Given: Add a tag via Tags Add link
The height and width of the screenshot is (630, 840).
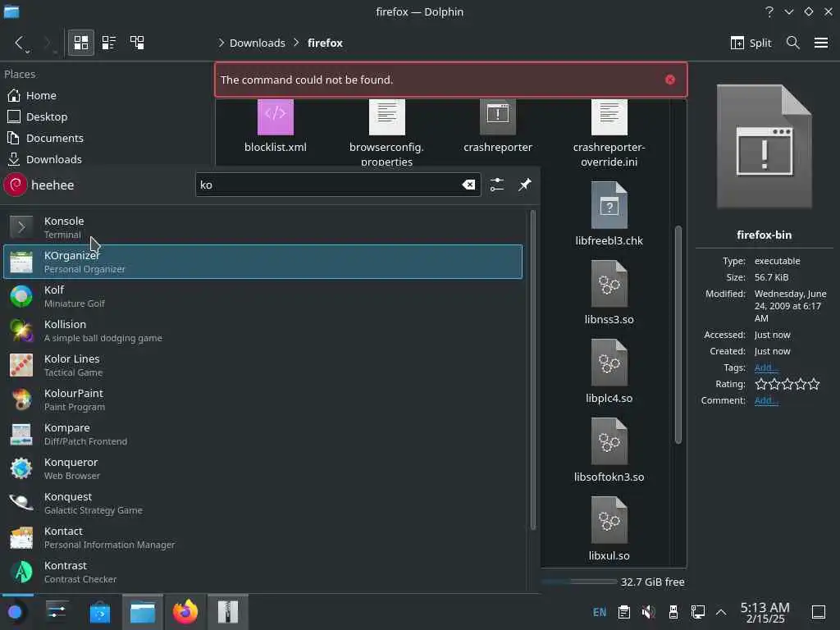Looking at the screenshot, I should 766,367.
